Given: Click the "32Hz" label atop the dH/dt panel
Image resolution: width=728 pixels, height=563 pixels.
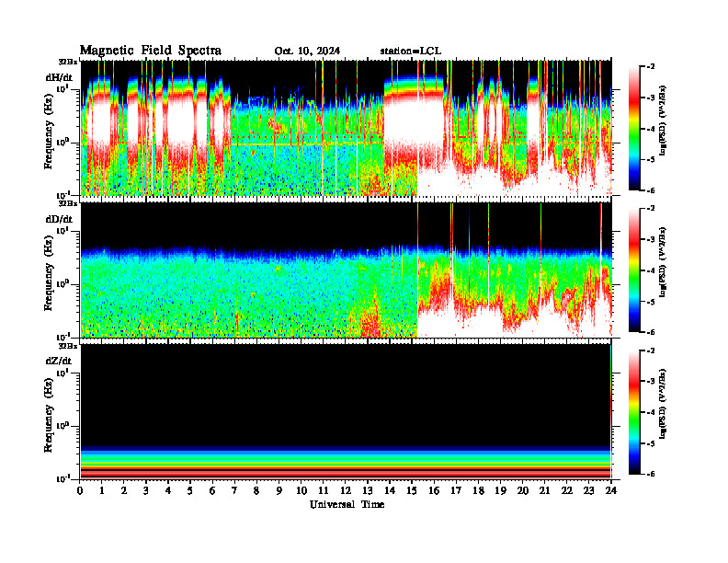Looking at the screenshot, I should point(67,62).
